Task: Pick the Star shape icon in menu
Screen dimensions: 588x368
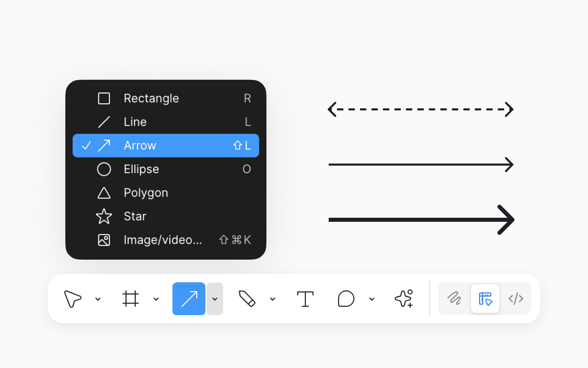Action: coord(104,216)
